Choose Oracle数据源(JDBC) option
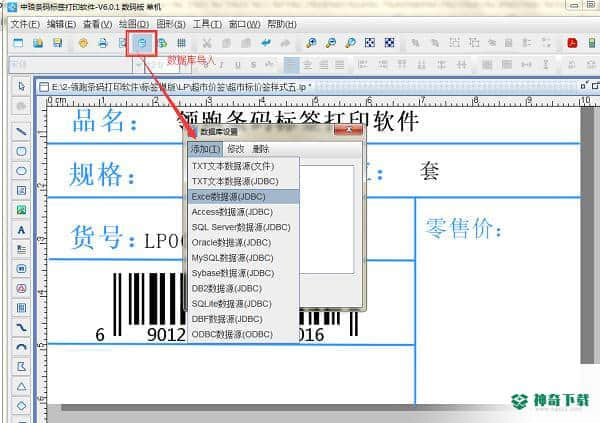This screenshot has height=423, width=600. (x=243, y=243)
